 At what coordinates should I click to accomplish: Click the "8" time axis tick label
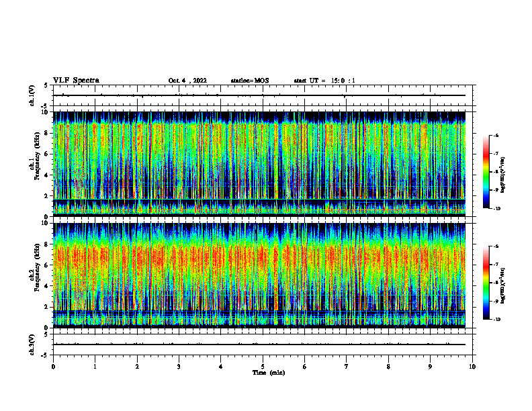388,367
